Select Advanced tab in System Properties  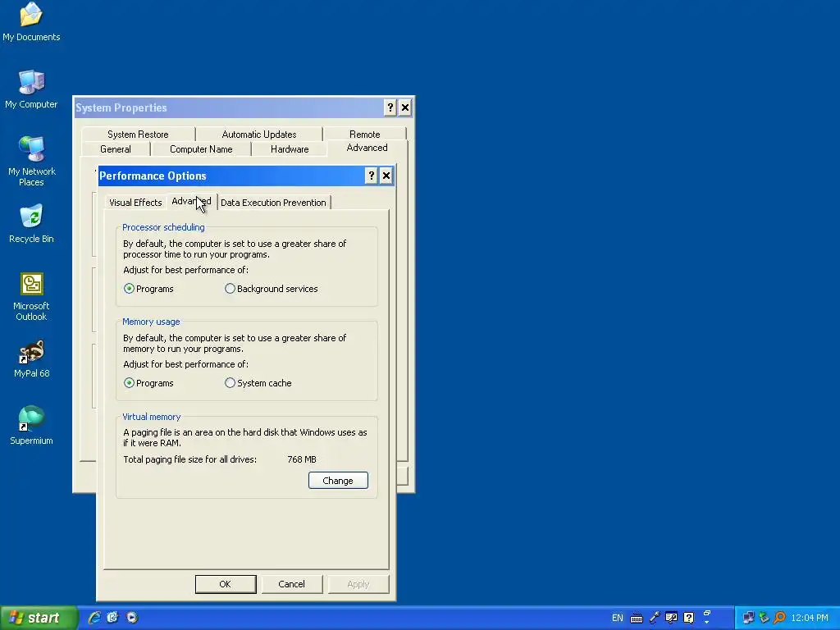(367, 148)
